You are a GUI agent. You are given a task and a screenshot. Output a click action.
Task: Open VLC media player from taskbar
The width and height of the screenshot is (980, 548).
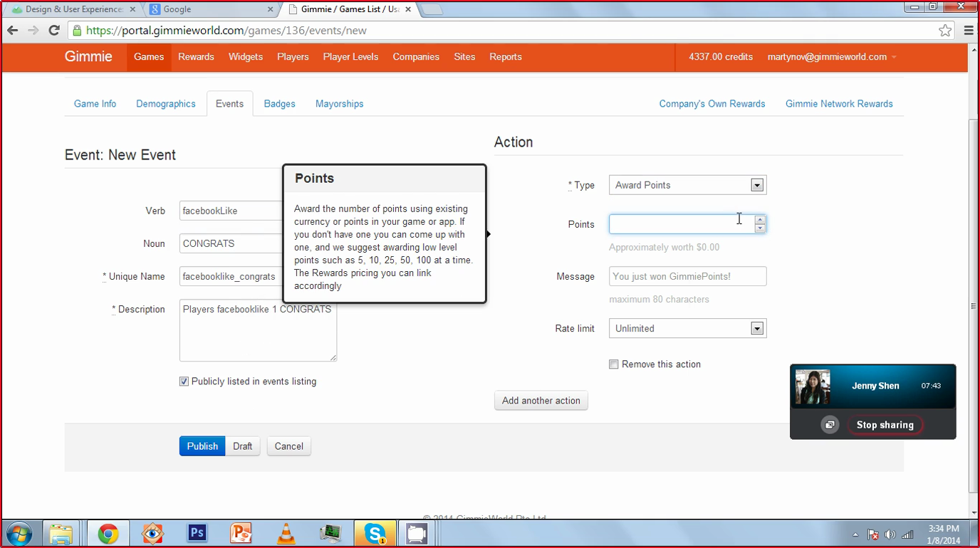[x=286, y=534]
